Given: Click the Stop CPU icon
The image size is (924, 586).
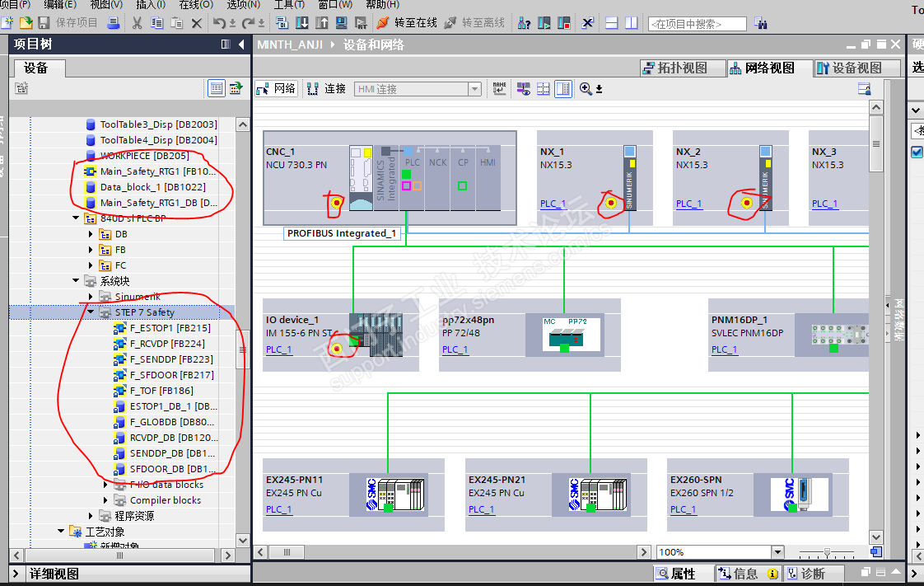Looking at the screenshot, I should coord(564,23).
